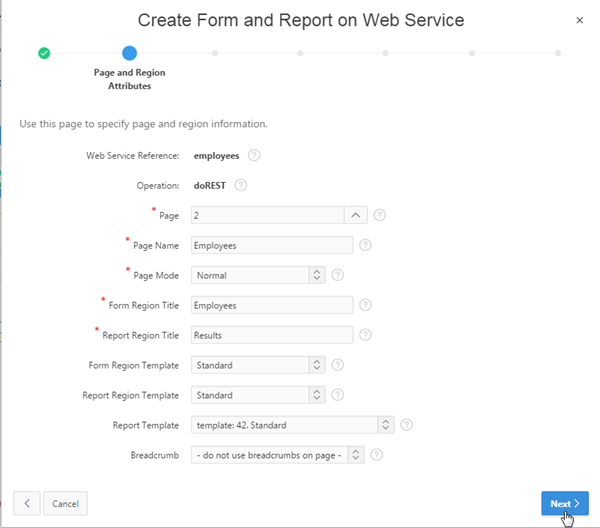
Task: Click help icon beside Operation doREST
Action: pos(240,185)
